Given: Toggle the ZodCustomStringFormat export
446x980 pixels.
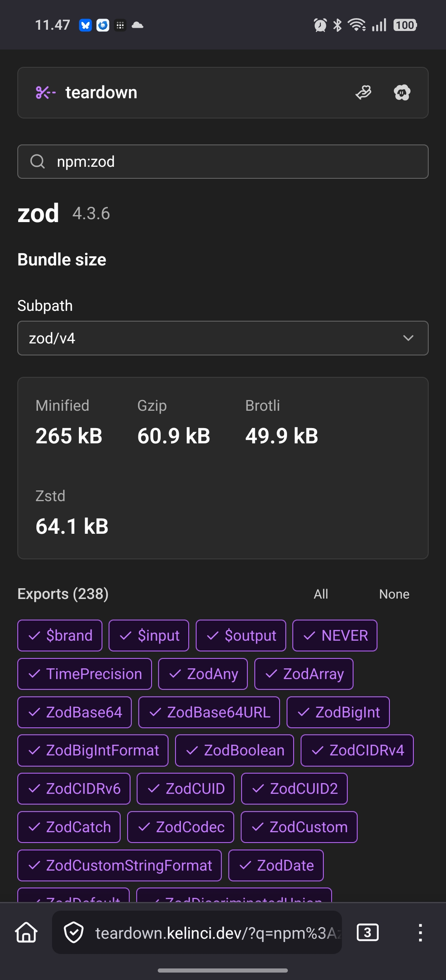Looking at the screenshot, I should 120,865.
